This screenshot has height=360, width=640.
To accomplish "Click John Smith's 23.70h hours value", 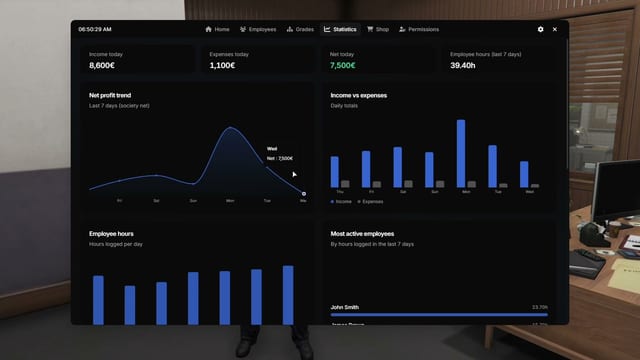I will (540, 307).
